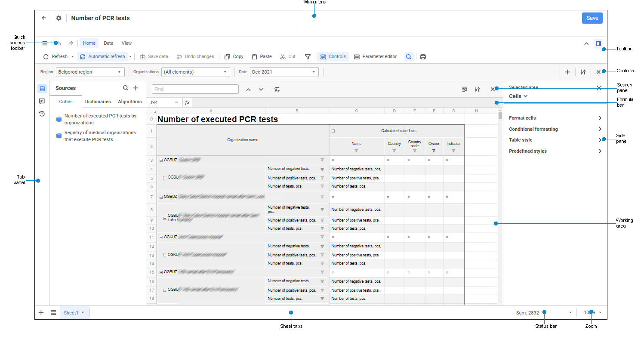Add a new sheet with plus icon

(x=41, y=313)
